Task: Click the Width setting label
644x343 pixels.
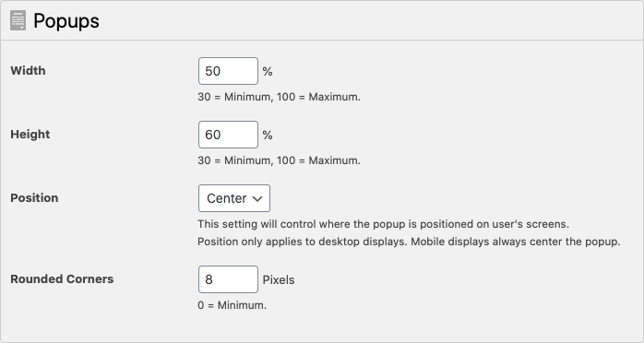Action: click(28, 71)
